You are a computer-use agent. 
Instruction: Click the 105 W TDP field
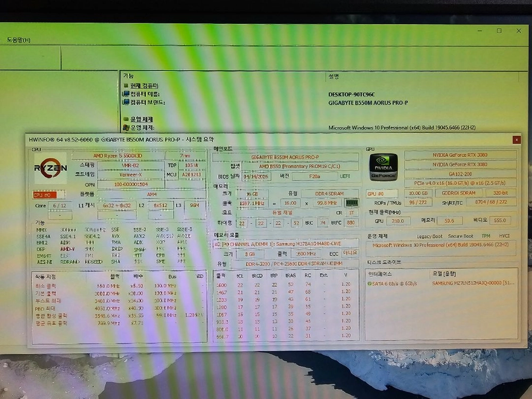[192, 165]
